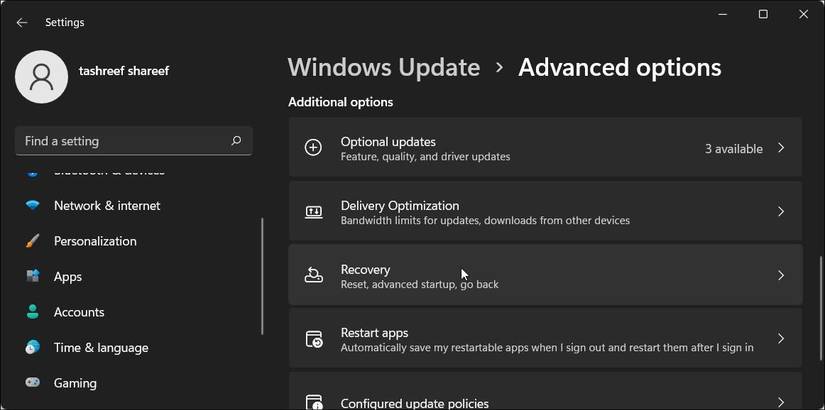Image resolution: width=825 pixels, height=410 pixels.
Task: Click the back arrow in Settings
Action: pyautogui.click(x=22, y=22)
